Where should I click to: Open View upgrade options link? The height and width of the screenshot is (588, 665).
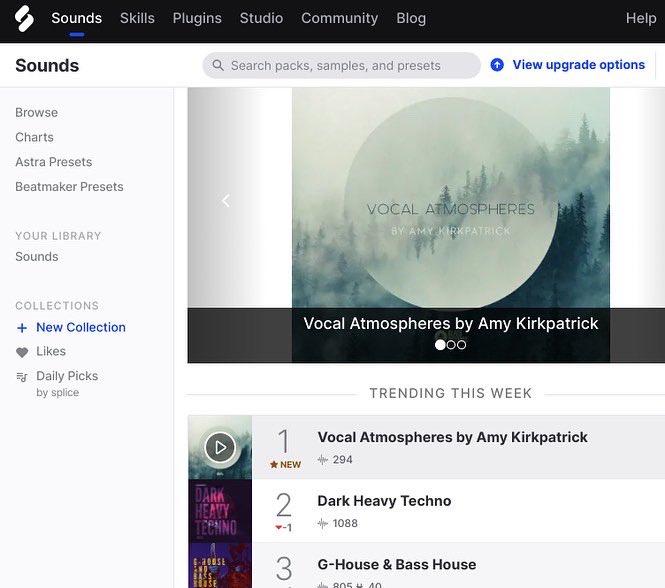click(578, 65)
